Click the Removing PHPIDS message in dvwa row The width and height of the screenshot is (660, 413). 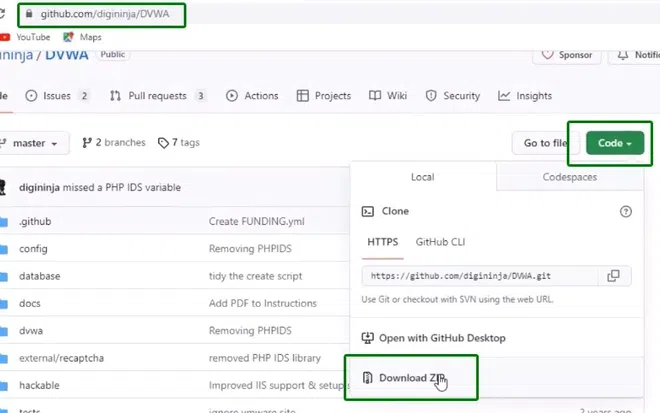click(250, 331)
